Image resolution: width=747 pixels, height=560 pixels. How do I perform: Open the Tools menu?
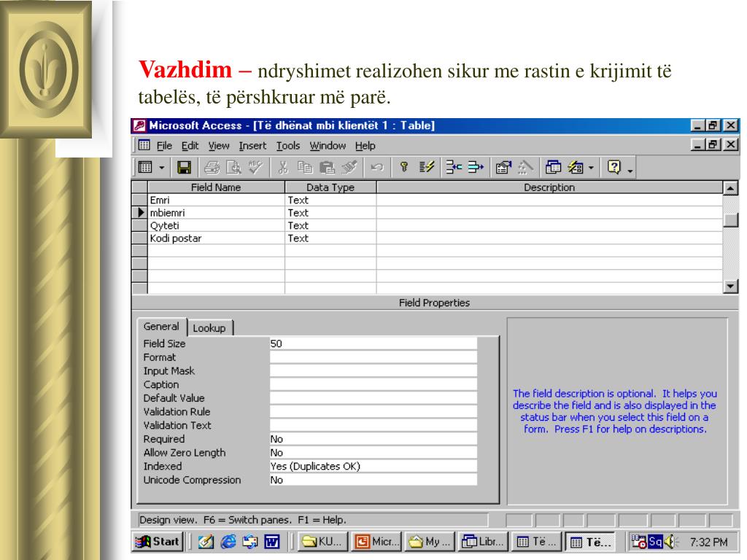coord(288,146)
